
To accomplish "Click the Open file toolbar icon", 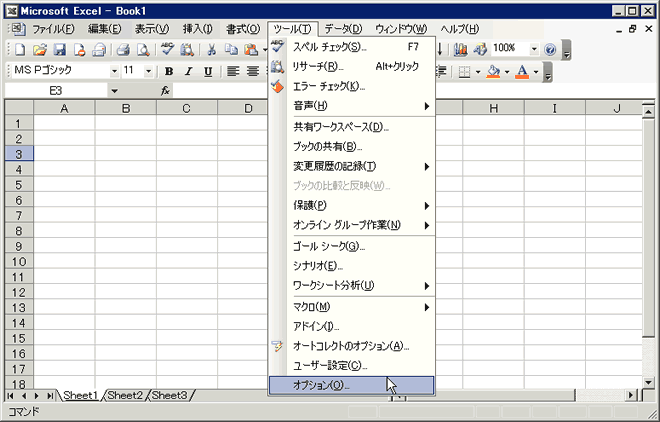I will tap(40, 50).
